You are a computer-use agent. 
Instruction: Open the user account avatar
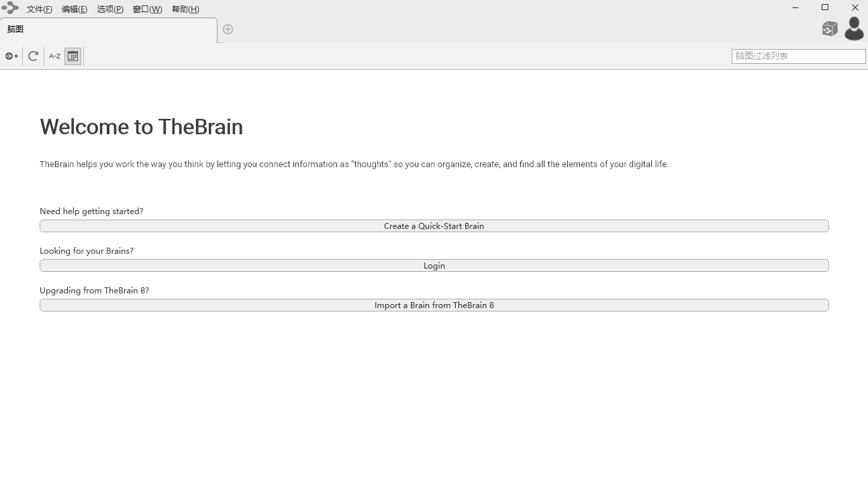pyautogui.click(x=854, y=29)
